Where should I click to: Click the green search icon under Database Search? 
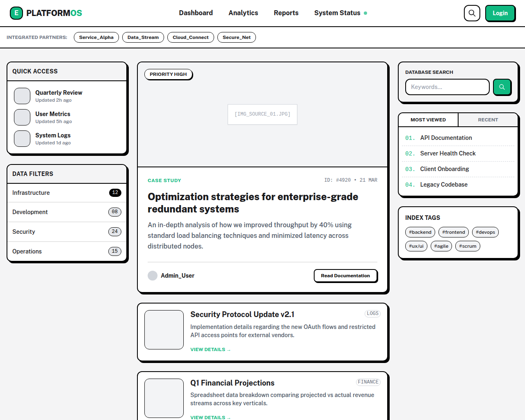(502, 87)
